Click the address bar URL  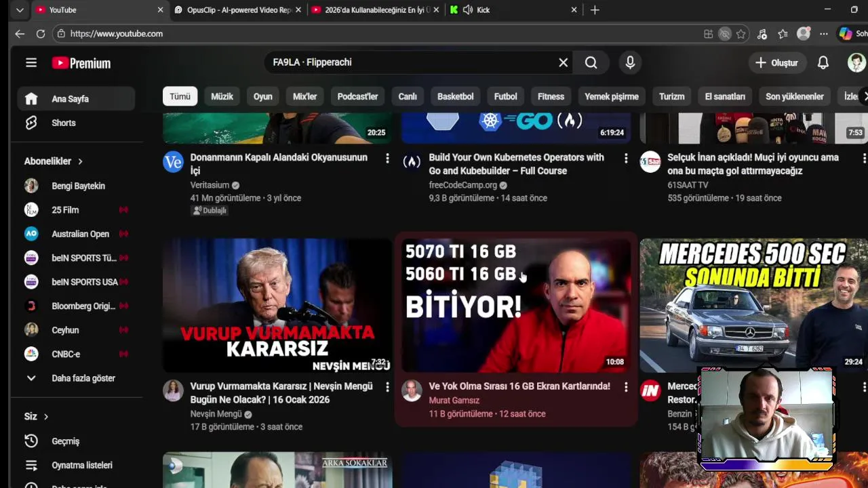(117, 33)
